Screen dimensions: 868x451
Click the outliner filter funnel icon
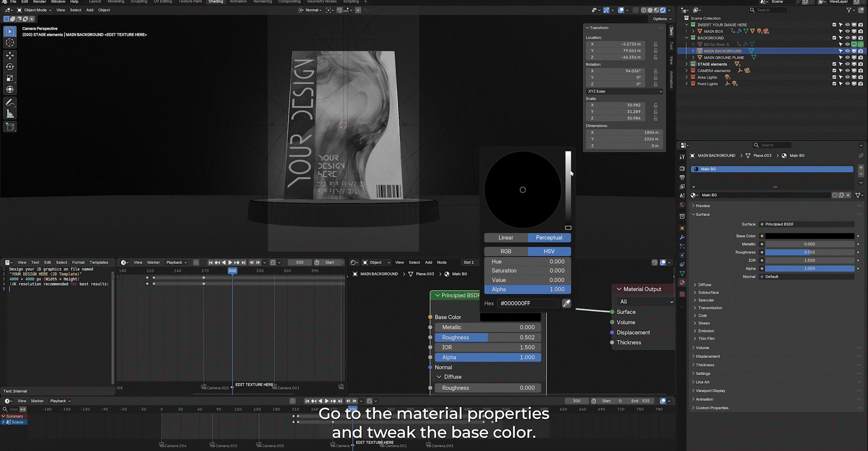pos(849,10)
